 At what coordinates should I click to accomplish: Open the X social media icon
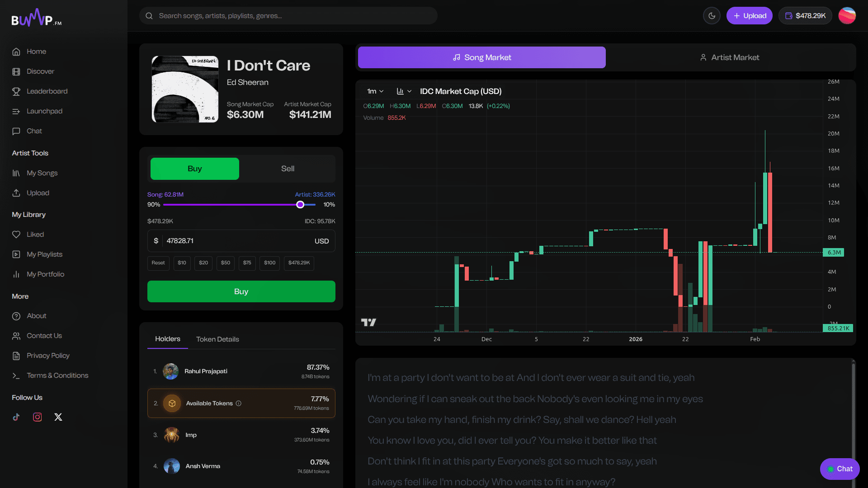coord(58,417)
